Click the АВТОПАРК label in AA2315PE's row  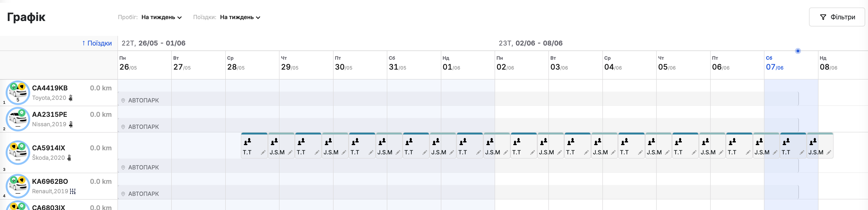(x=144, y=127)
